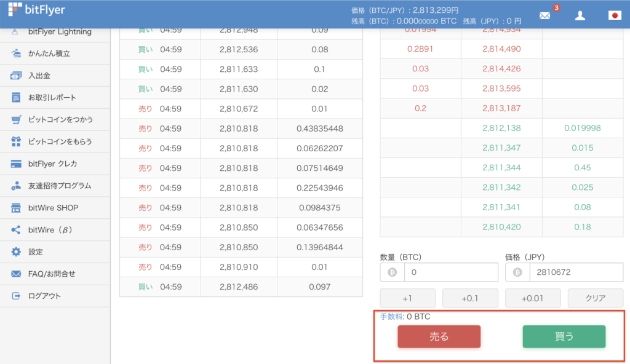Open bitFlyer Lightning from the sidebar icon
The image size is (630, 364).
coord(17,31)
